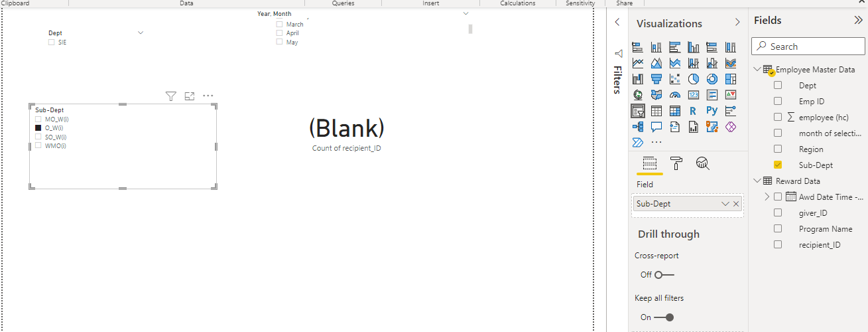Select the Clustered column chart visual
Screen dimensions: 868x332
click(x=694, y=47)
